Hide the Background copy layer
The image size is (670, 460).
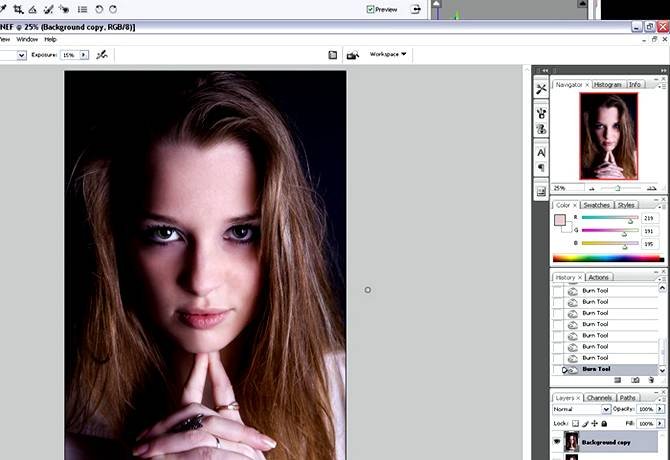click(556, 440)
